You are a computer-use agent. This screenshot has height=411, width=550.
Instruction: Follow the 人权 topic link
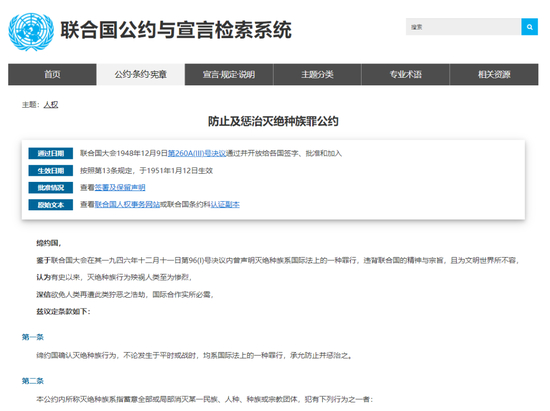[x=51, y=105]
